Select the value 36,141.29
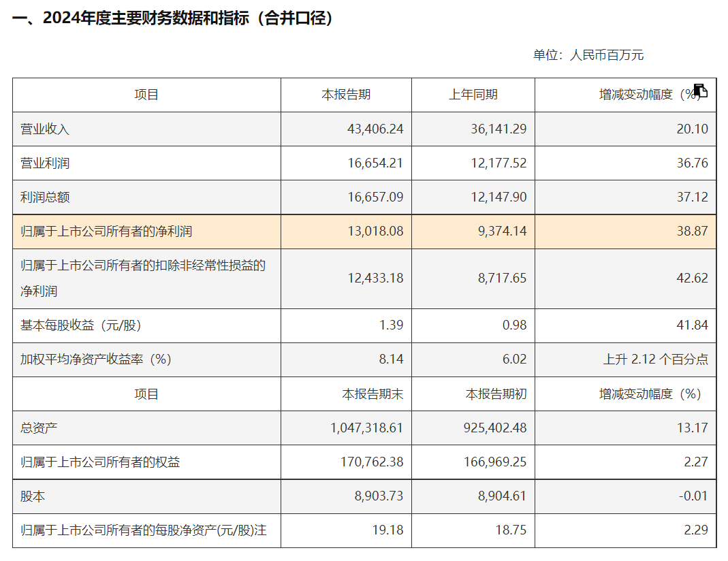 click(498, 129)
